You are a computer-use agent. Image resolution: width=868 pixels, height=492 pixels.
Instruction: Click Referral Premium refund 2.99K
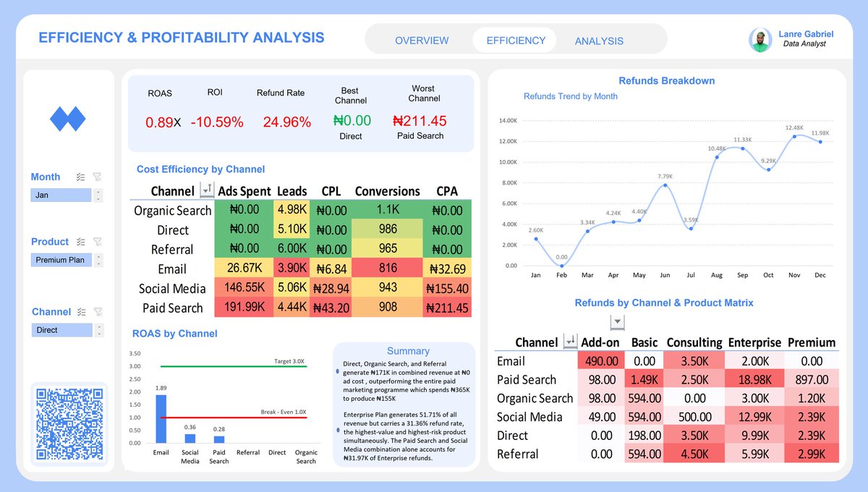[x=811, y=454]
